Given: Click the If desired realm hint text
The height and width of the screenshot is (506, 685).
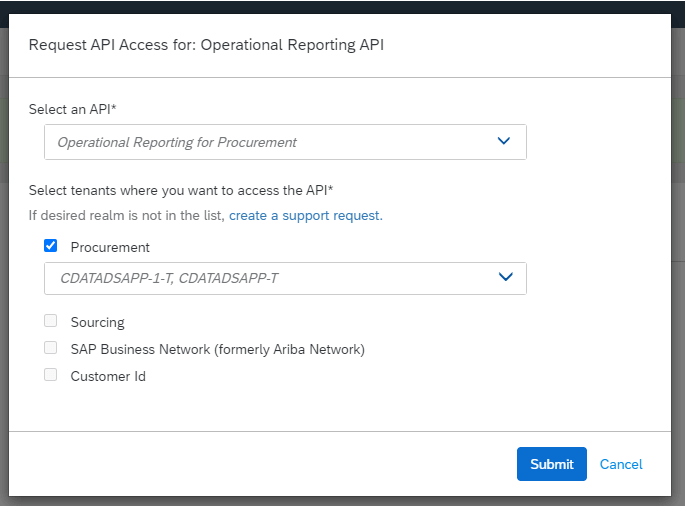Looking at the screenshot, I should coord(126,215).
